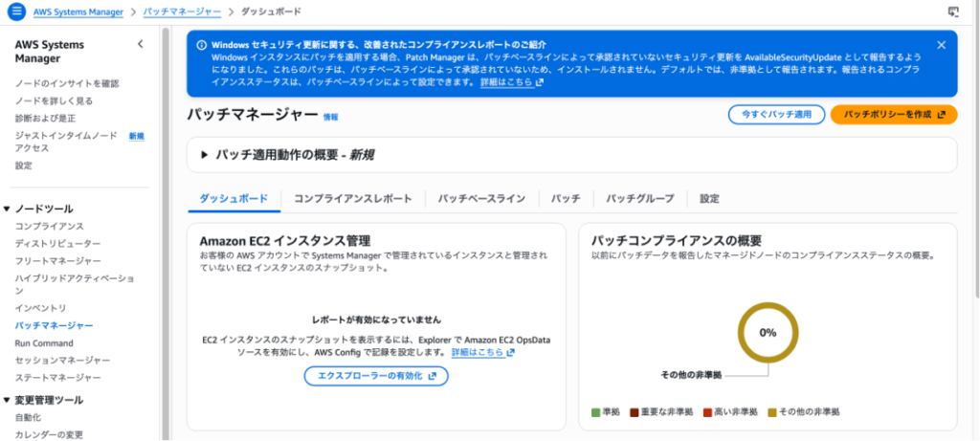This screenshot has height=441, width=980.
Task: Open インベントリ in sidebar
Action: click(40, 308)
